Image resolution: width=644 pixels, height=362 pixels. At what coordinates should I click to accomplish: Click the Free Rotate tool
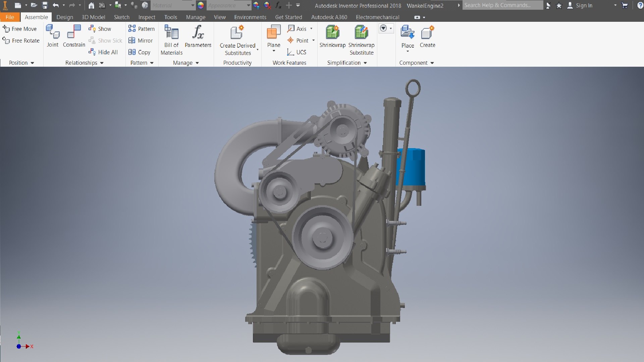21,41
